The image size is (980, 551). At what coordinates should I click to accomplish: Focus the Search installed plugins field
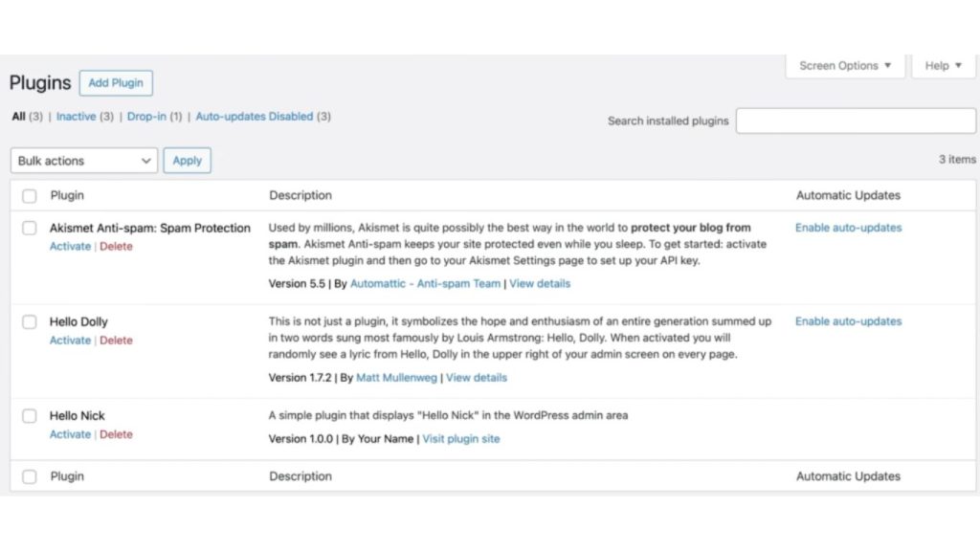coord(856,121)
